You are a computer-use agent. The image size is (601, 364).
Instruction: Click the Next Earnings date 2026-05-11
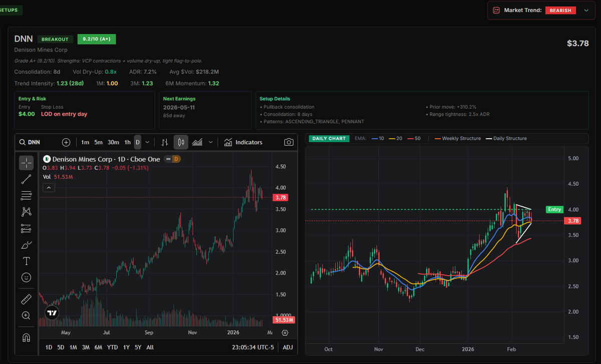click(x=180, y=108)
